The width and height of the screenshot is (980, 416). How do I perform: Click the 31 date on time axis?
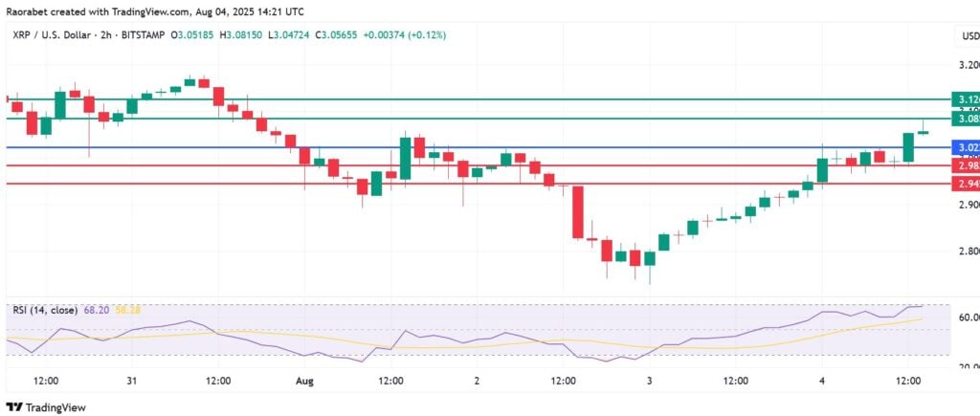[132, 380]
